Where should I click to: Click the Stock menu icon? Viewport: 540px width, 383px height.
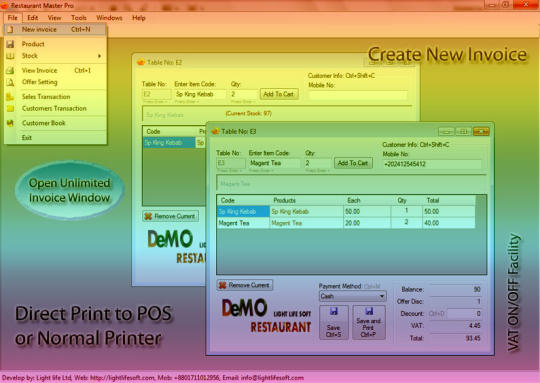click(10, 56)
